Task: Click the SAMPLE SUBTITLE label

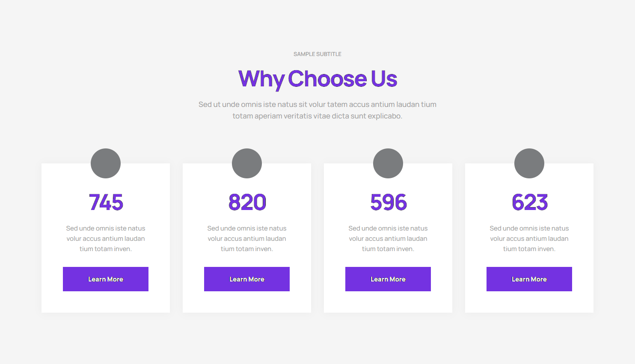Action: [317, 54]
